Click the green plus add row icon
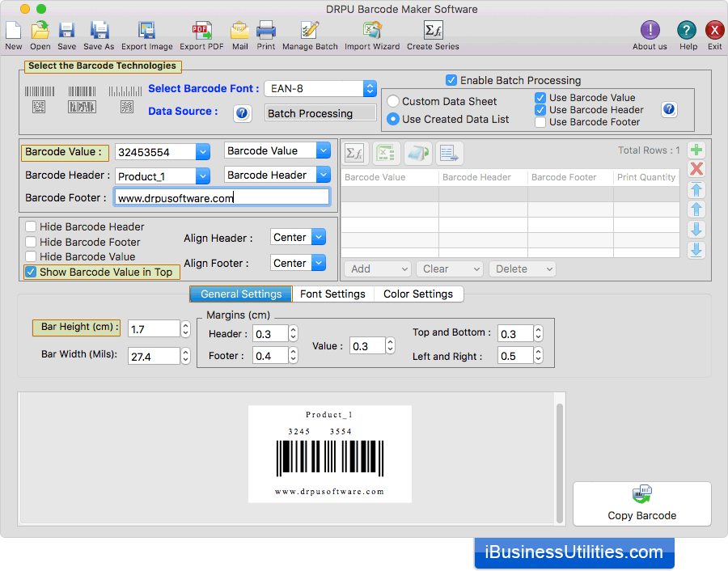Viewport: 728px width, 571px height. point(696,150)
